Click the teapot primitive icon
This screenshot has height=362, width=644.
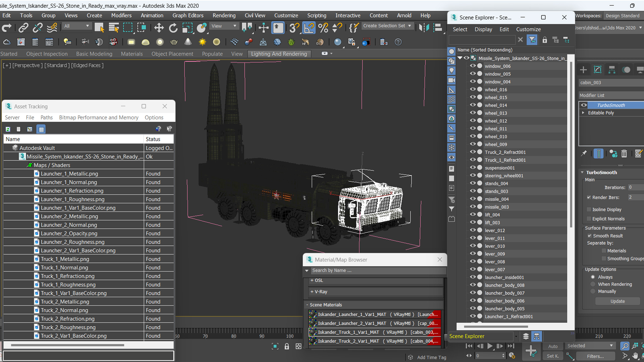pyautogui.click(x=174, y=42)
